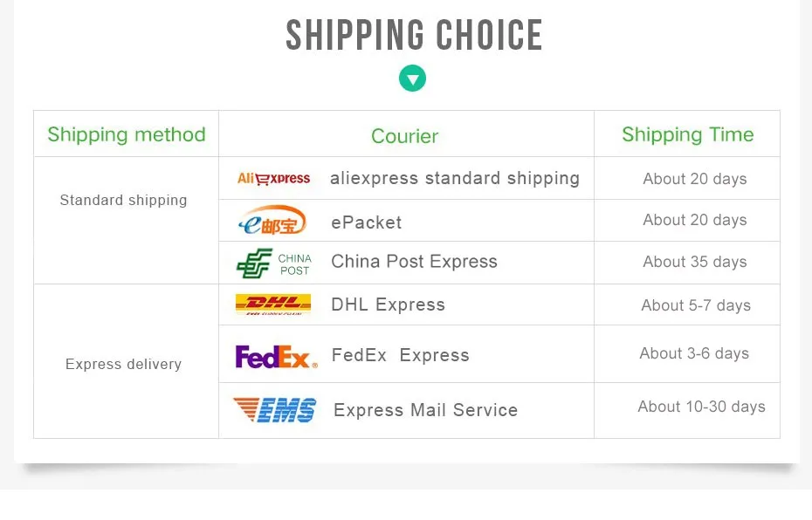Click the EMS logo
812x520 pixels.
[274, 410]
